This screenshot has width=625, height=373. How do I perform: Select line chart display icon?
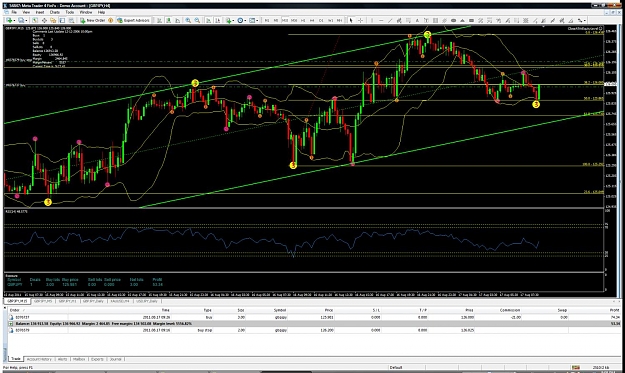click(178, 20)
